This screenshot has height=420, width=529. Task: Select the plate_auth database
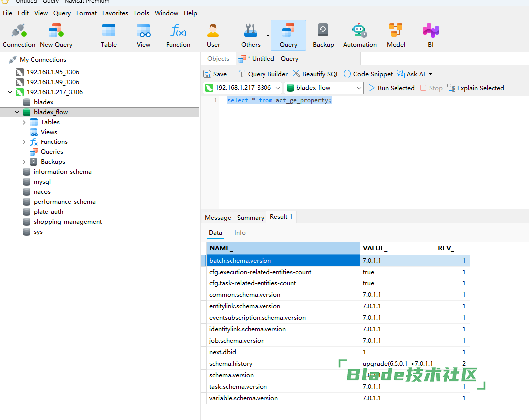click(x=43, y=212)
